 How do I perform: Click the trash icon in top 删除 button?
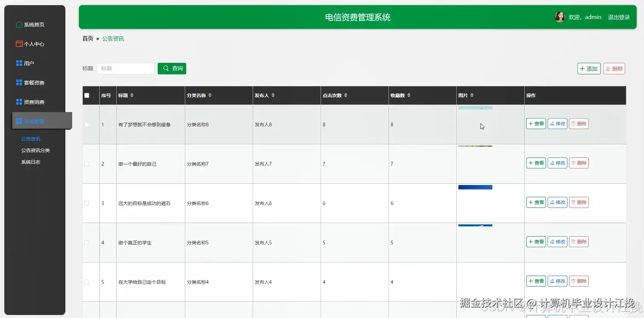click(608, 69)
